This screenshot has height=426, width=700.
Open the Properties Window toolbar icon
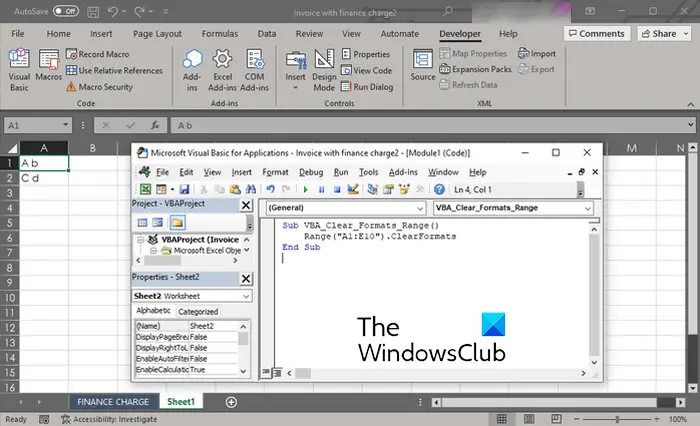(x=388, y=189)
